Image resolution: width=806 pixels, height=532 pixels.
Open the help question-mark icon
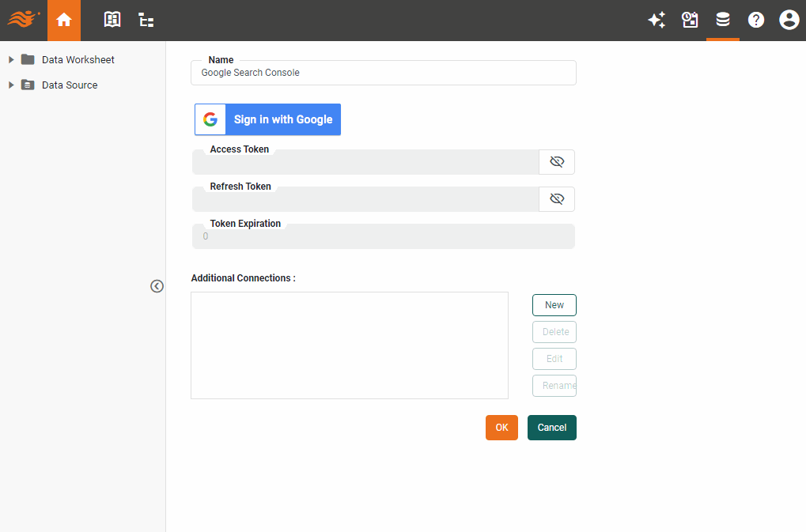tap(755, 20)
